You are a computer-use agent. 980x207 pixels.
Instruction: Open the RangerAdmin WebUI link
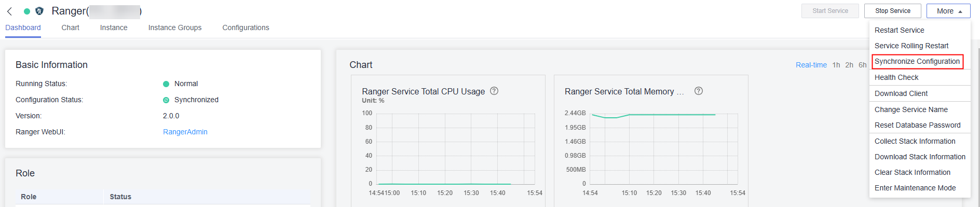tap(185, 132)
